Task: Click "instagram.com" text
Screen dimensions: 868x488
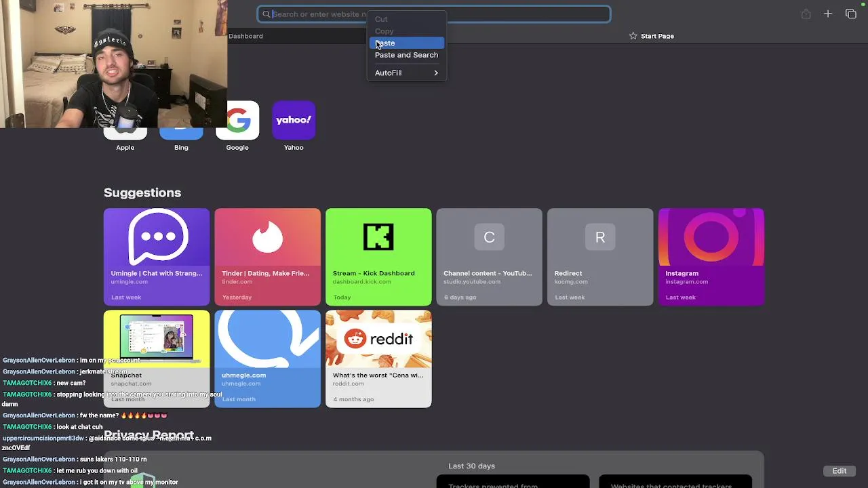Action: 686,282
